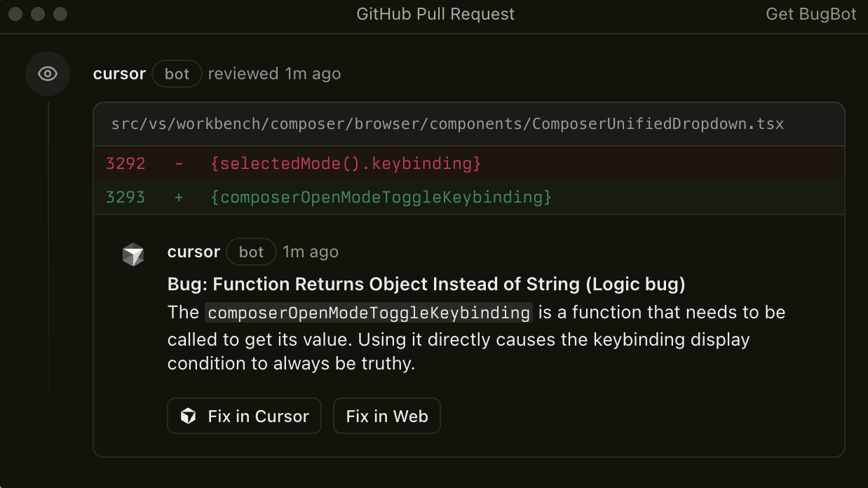Select the GitHub Pull Request title bar item
868x488 pixels.
click(435, 13)
